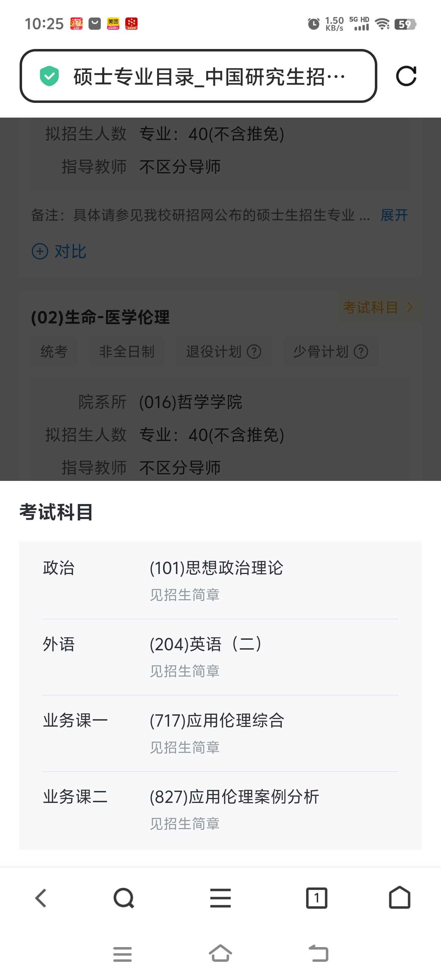Expand the 备注 note with 展开
This screenshot has height=980, width=441.
[x=394, y=215]
